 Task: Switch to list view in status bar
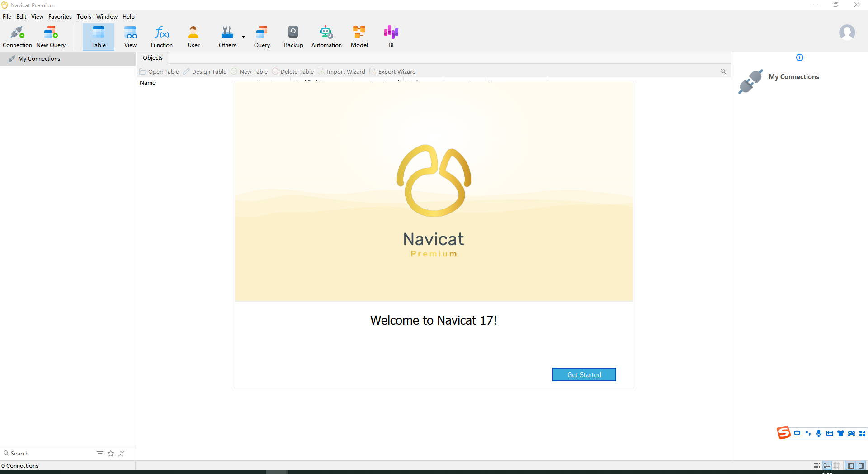point(827,466)
